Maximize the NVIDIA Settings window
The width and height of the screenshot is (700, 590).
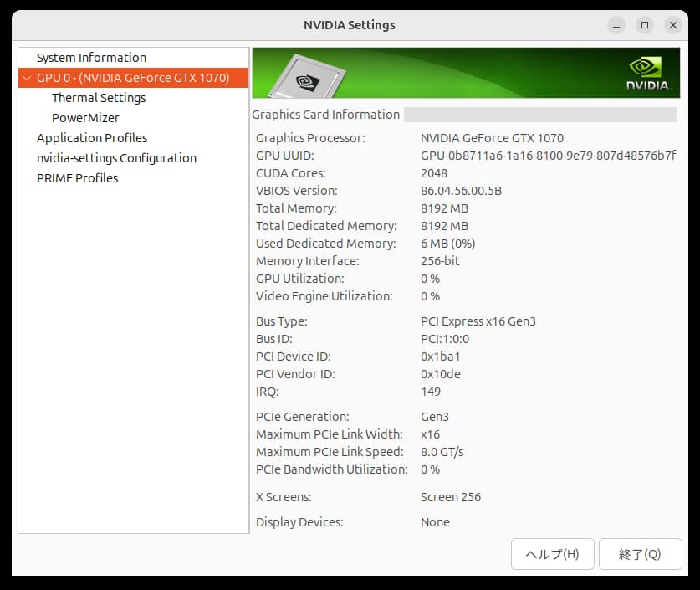click(645, 25)
